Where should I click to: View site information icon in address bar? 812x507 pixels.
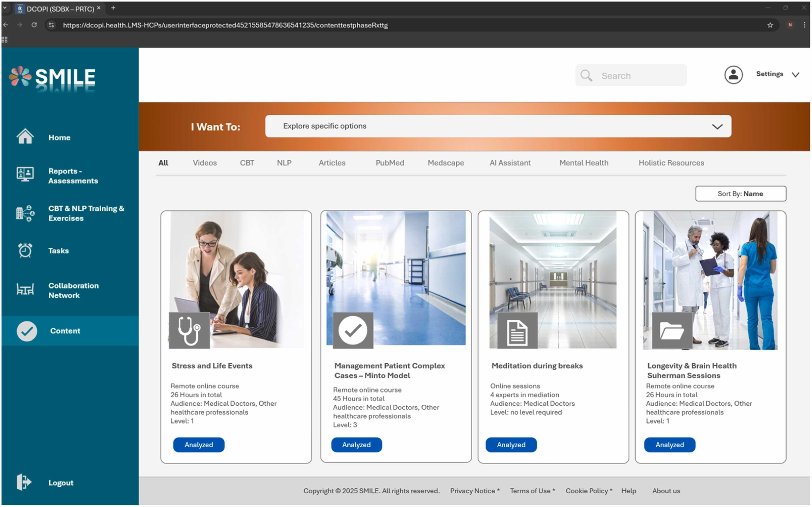tap(51, 25)
